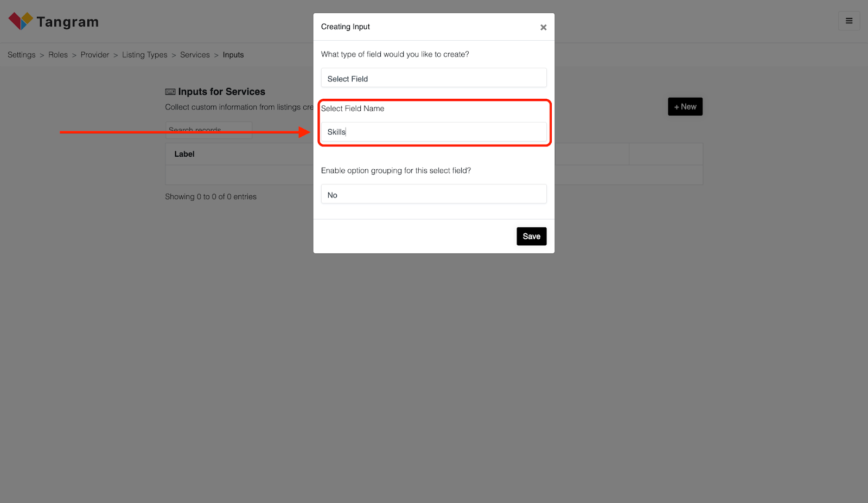Click the Search records field
The image size is (868, 503).
click(x=209, y=130)
